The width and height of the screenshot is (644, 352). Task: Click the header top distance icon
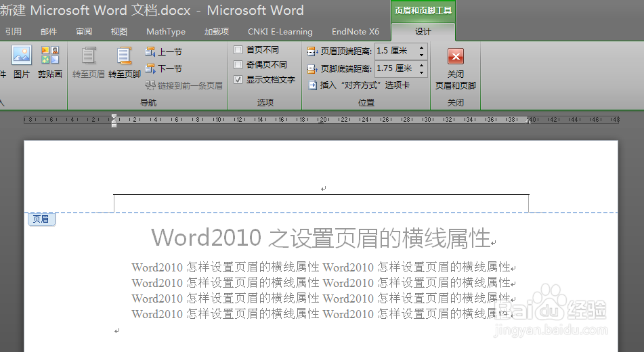pyautogui.click(x=313, y=51)
